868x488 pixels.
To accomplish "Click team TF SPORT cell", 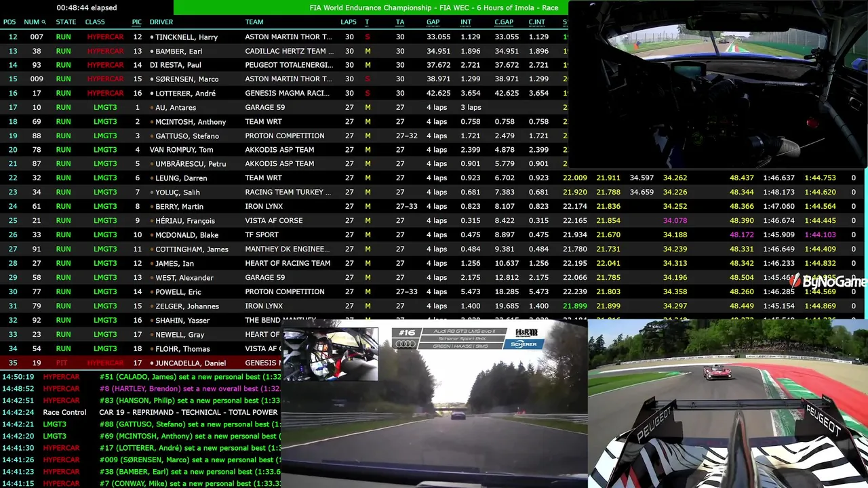I will click(x=262, y=235).
